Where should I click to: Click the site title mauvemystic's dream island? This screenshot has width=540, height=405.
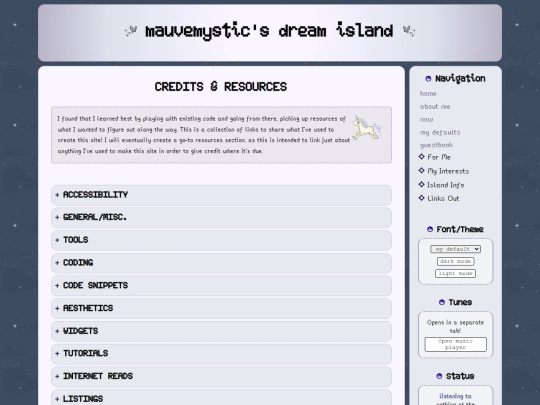269,31
